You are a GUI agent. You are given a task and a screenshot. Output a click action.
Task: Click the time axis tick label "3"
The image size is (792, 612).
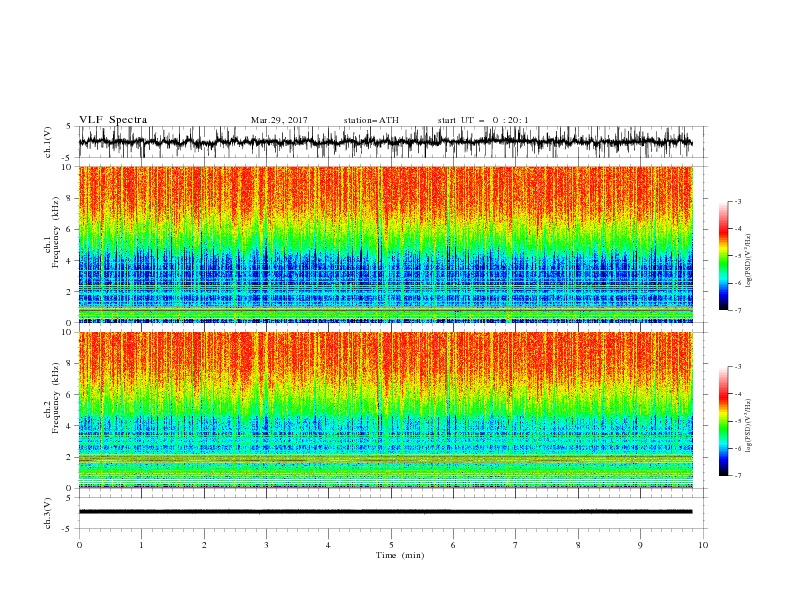point(266,545)
